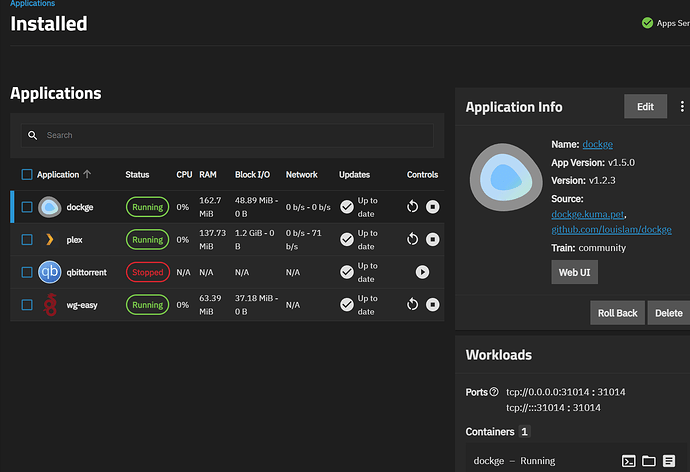Screen dimensions: 690x472
Task: Click the Edit button
Action: pos(645,106)
